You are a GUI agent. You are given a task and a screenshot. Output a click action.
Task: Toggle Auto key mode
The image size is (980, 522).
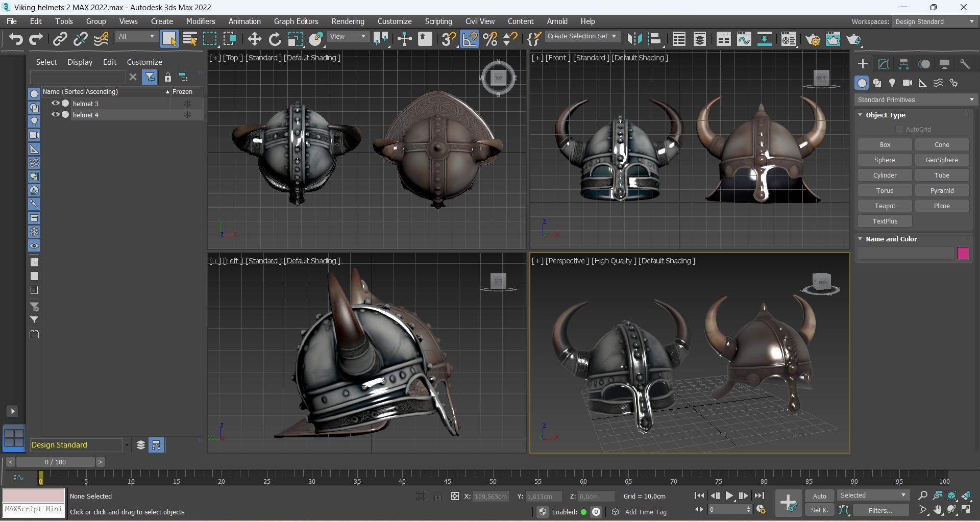tap(819, 496)
